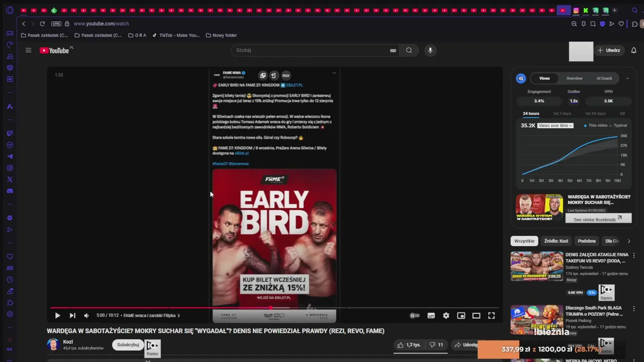Click Remix icon next to Subskrybuj
The image size is (644, 362).
coord(152,348)
